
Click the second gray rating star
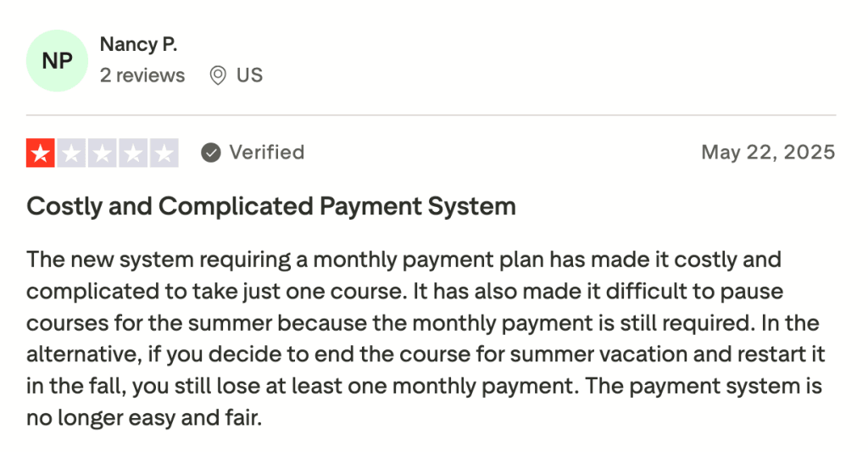pos(71,153)
